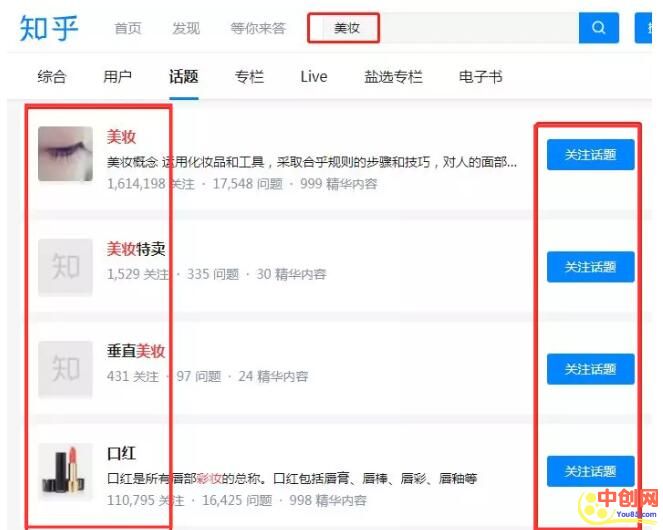Switch to the 专栏 results tab
Image resolution: width=663 pixels, height=530 pixels.
click(x=249, y=77)
